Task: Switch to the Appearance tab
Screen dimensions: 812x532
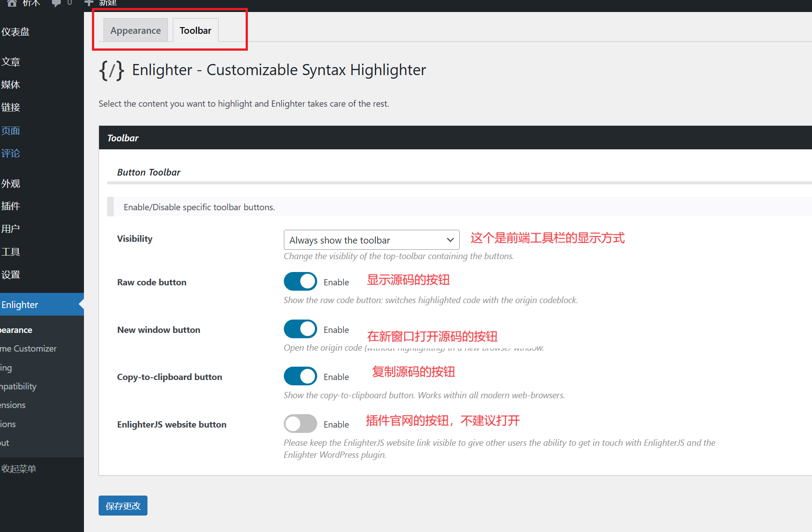Action: pyautogui.click(x=135, y=30)
